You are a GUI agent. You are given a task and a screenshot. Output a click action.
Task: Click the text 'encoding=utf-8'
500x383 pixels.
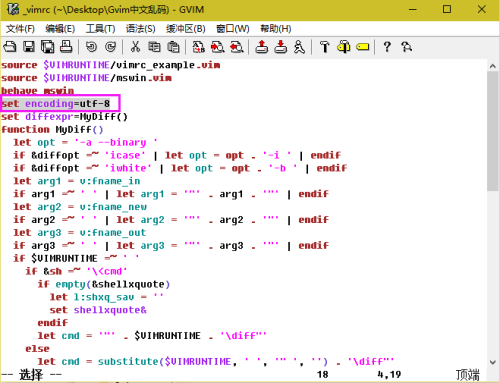tap(67, 104)
